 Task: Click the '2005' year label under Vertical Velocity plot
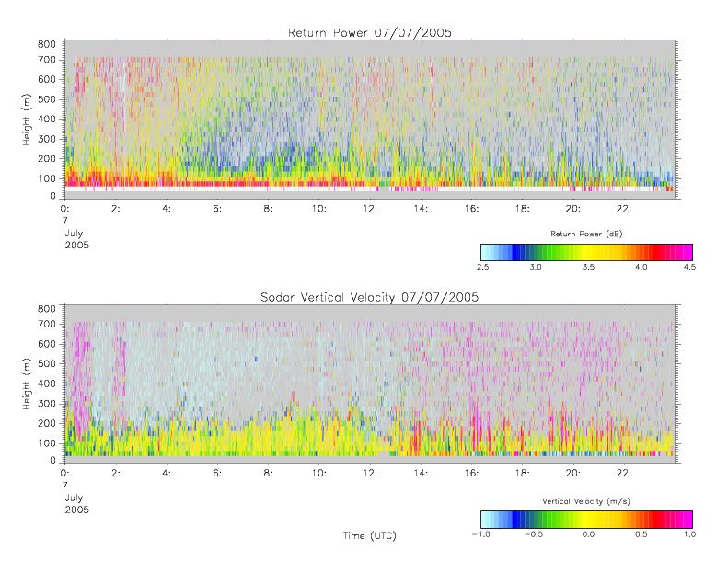click(76, 510)
